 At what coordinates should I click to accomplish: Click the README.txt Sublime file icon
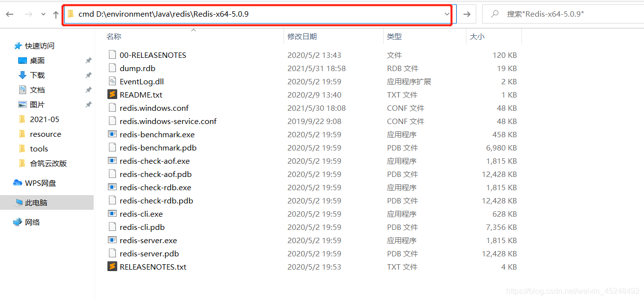point(112,95)
